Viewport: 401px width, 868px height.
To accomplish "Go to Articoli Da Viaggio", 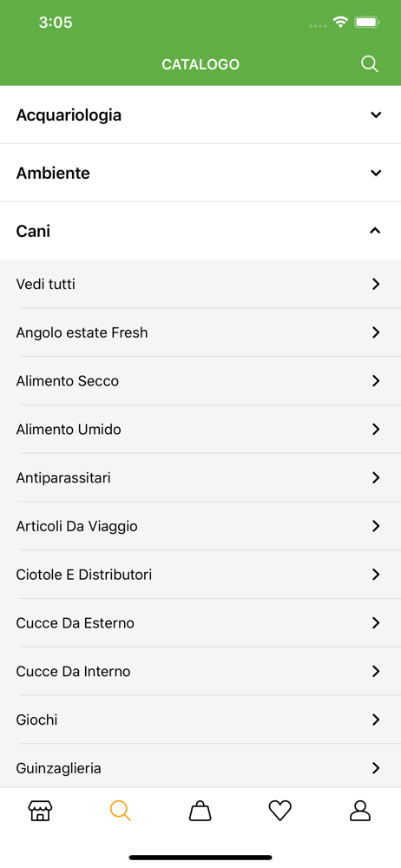I will point(200,526).
